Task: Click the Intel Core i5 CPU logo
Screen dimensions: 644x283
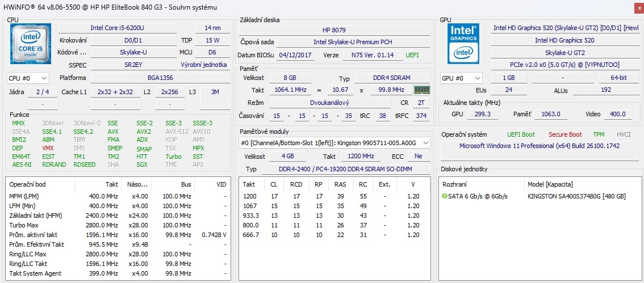Action: click(x=31, y=44)
